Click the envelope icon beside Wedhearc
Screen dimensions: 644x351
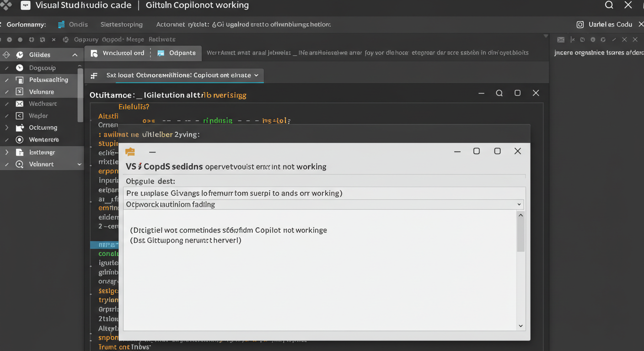click(x=20, y=104)
